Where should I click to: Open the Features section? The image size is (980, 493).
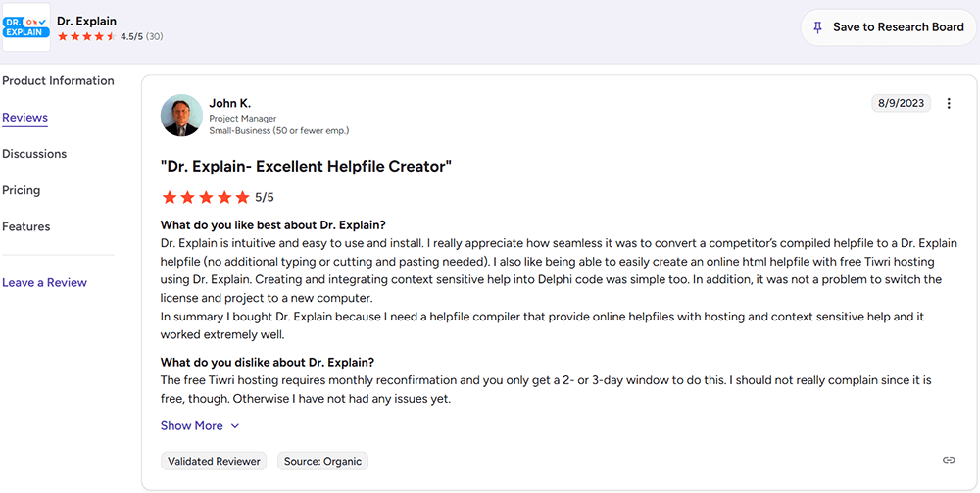pos(26,226)
